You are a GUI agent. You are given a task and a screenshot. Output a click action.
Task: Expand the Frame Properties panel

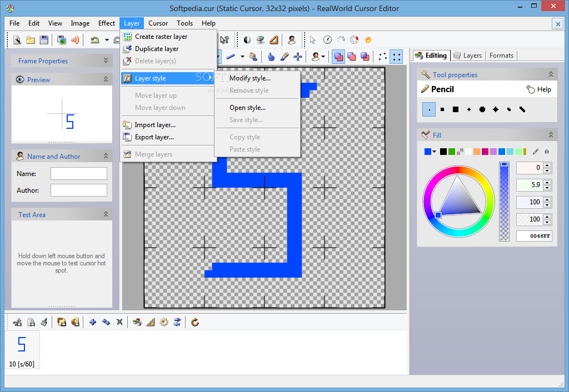106,61
